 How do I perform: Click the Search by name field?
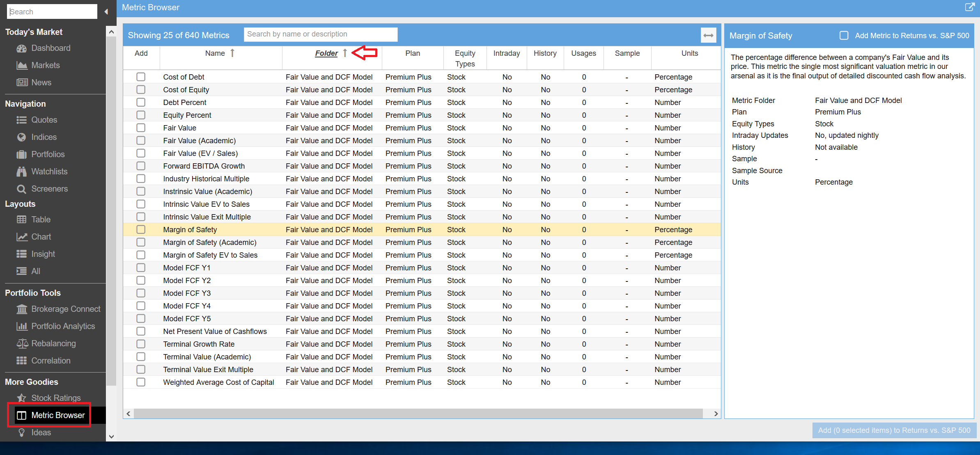[x=320, y=34]
